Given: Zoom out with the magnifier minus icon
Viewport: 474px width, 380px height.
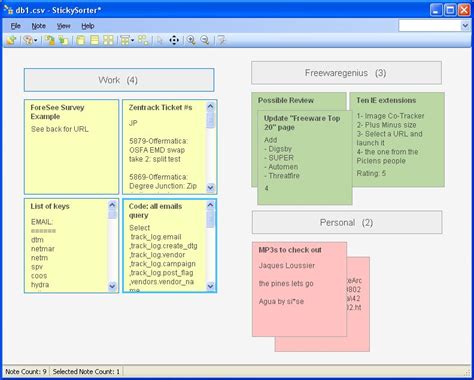Looking at the screenshot, I should tap(205, 40).
